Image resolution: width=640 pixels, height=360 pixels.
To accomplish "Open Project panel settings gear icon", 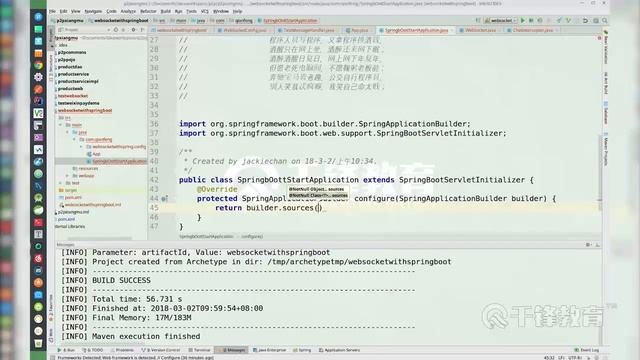I will (133, 30).
